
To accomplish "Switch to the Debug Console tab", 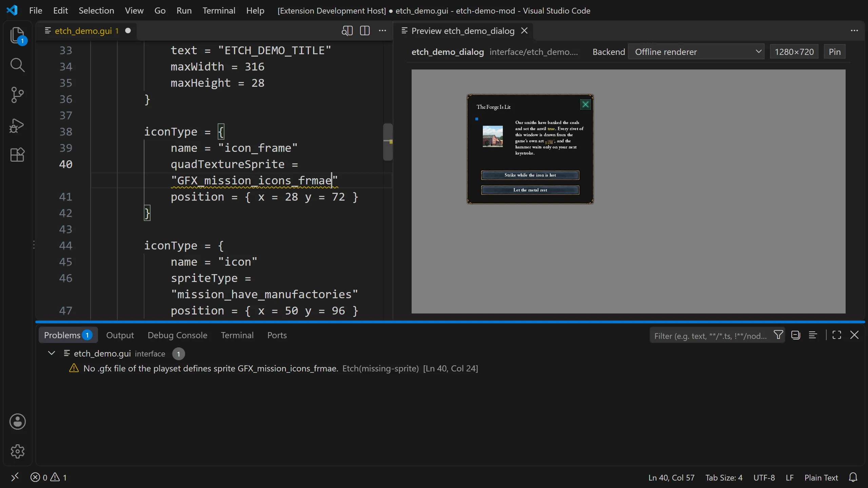I will pyautogui.click(x=177, y=335).
